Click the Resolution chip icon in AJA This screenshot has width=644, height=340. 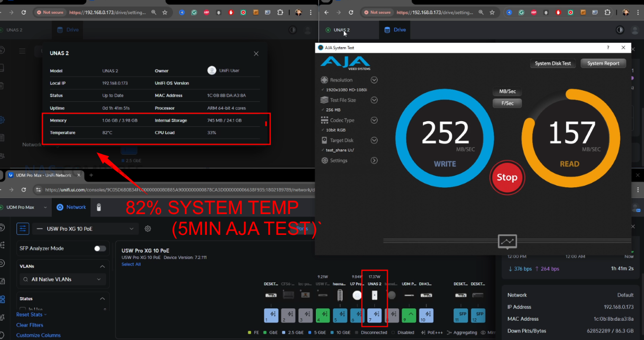(x=324, y=80)
